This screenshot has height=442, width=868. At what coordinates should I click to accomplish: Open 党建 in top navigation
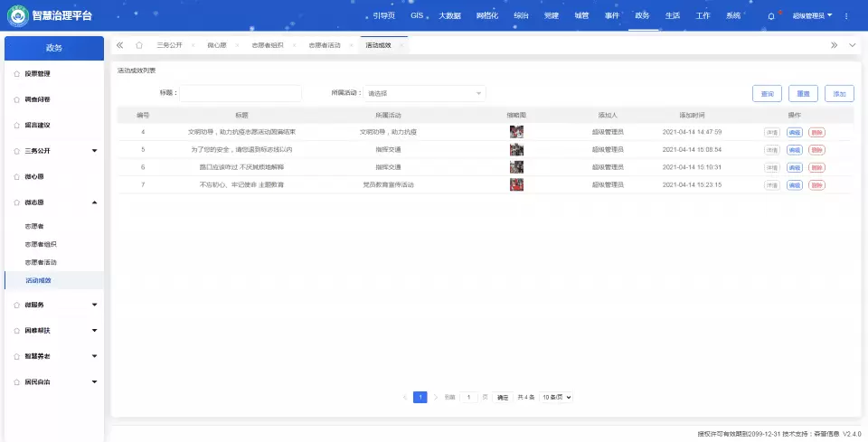[552, 15]
